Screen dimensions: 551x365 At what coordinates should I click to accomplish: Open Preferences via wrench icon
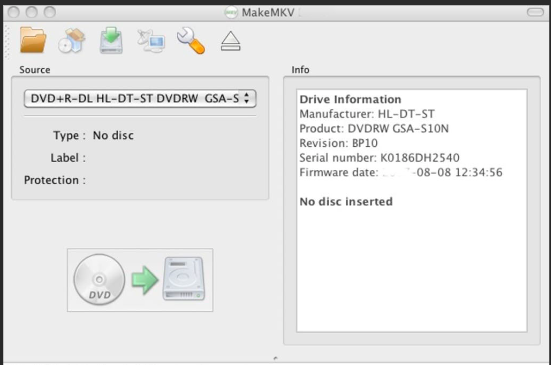(x=191, y=41)
